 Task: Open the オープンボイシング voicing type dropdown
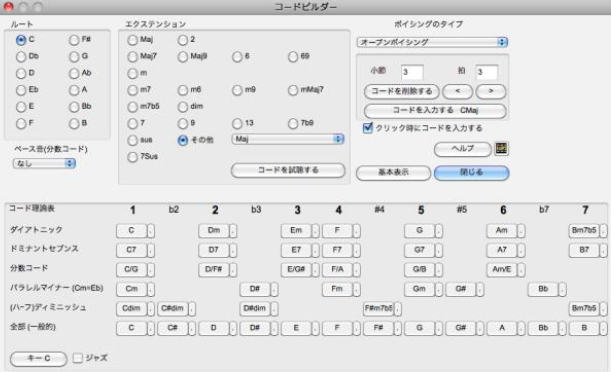point(432,42)
